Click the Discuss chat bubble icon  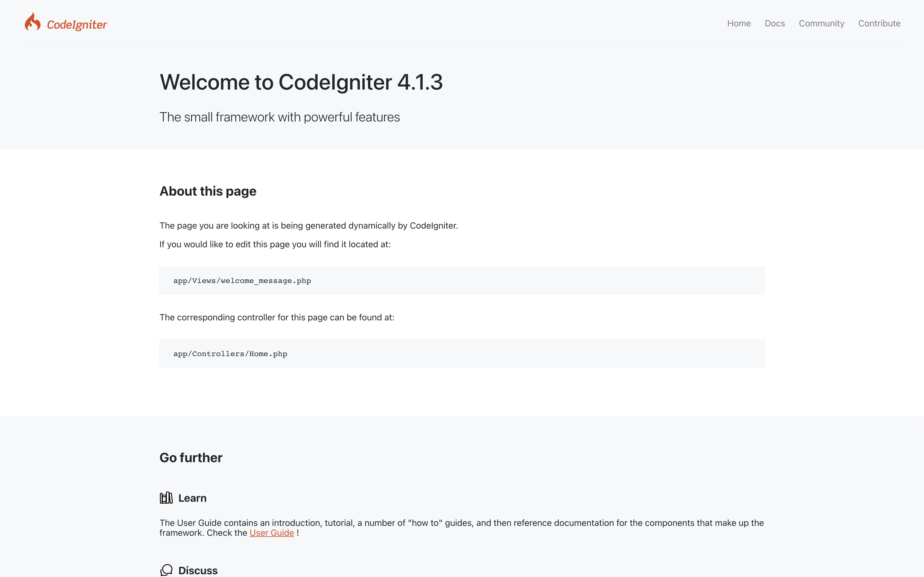[x=166, y=570]
